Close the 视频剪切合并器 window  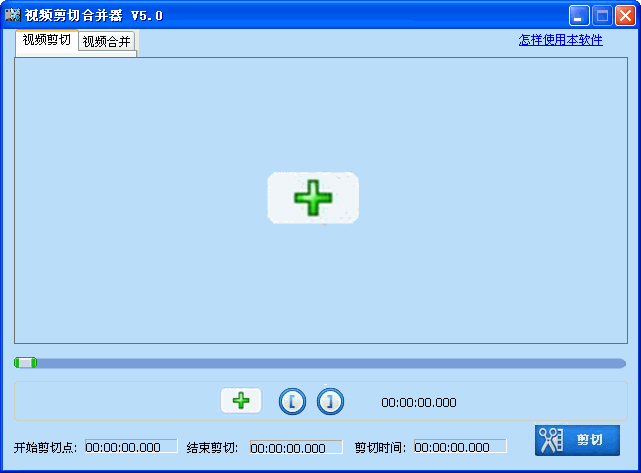pos(625,16)
